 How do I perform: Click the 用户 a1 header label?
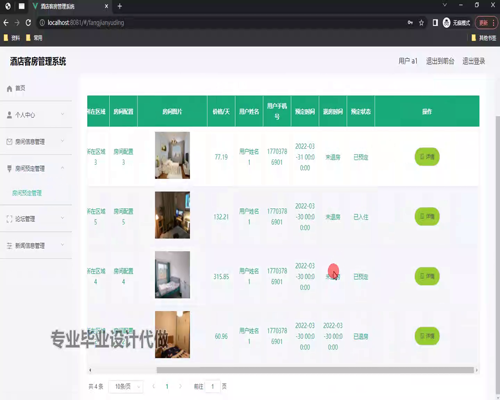tap(408, 61)
